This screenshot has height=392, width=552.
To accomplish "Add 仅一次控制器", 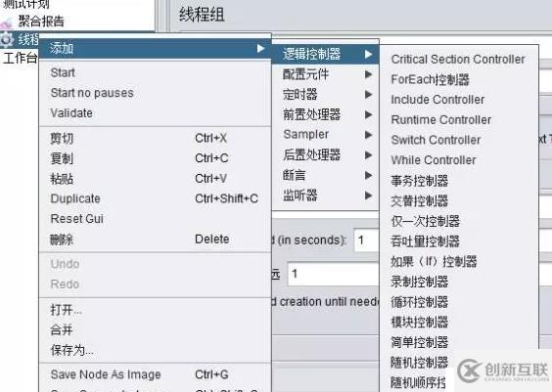I will 459,221.
